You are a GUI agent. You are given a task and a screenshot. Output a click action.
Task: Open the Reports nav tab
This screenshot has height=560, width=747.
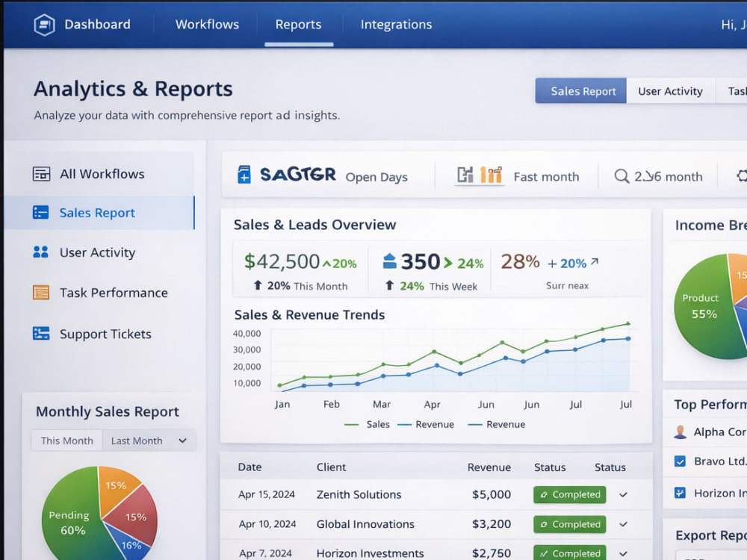(298, 25)
